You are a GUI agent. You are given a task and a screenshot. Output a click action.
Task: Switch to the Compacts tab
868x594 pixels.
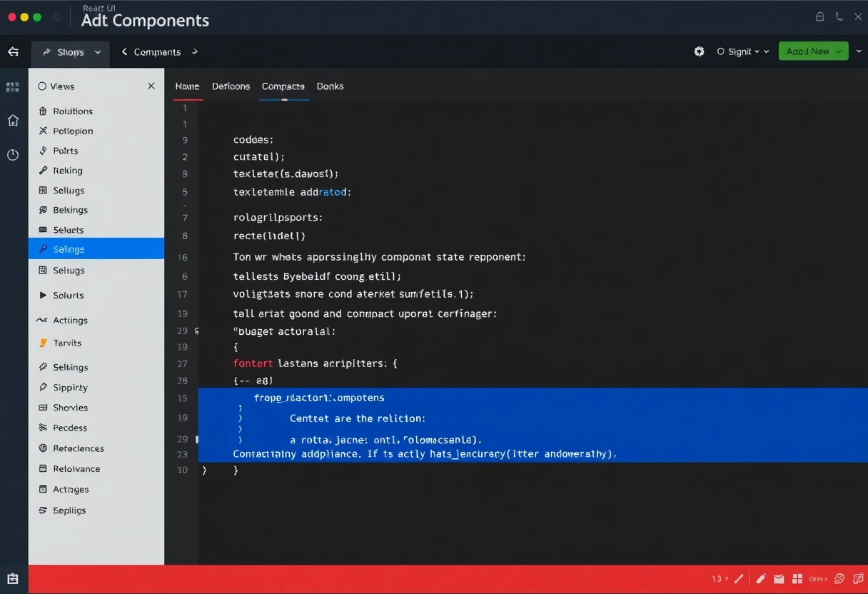(283, 86)
